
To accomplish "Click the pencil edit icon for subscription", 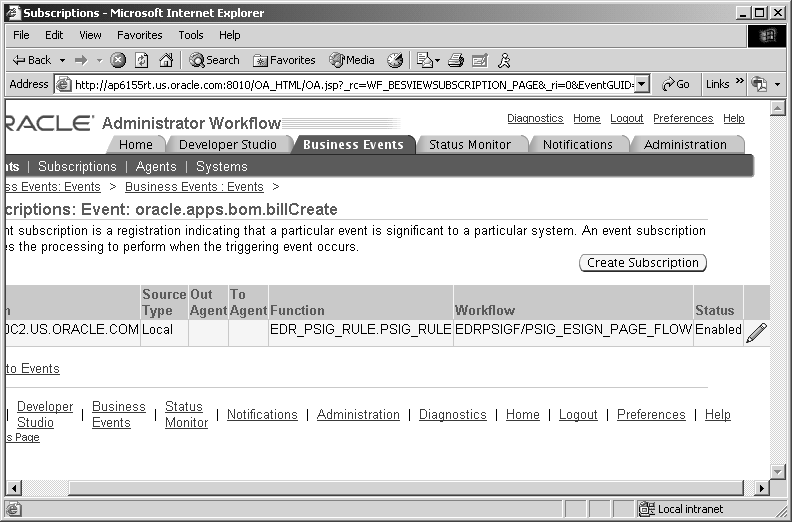I will tap(756, 333).
